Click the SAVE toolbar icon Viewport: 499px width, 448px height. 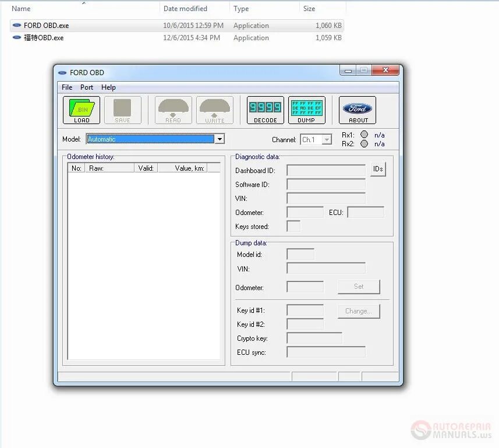click(x=122, y=110)
